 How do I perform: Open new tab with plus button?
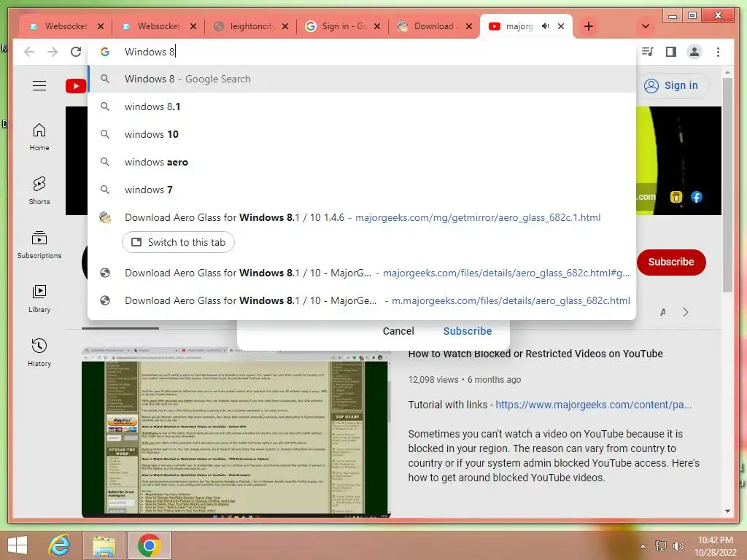pyautogui.click(x=589, y=26)
